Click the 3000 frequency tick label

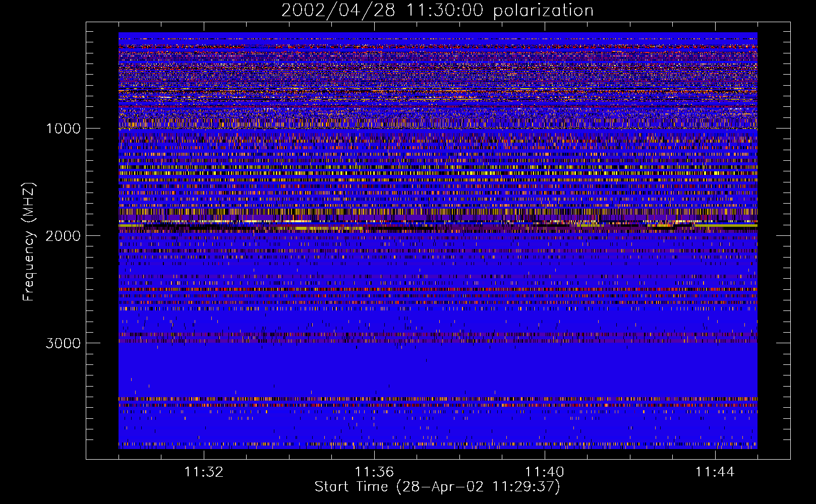(x=63, y=343)
